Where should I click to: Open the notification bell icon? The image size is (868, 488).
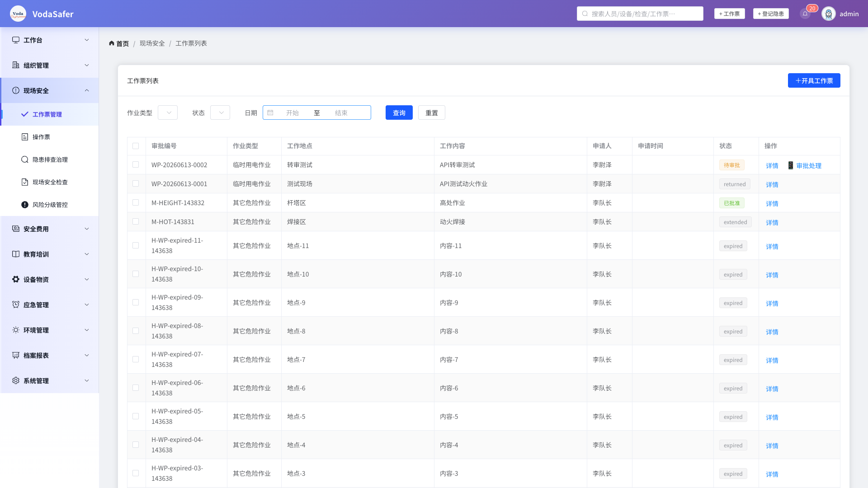[805, 14]
